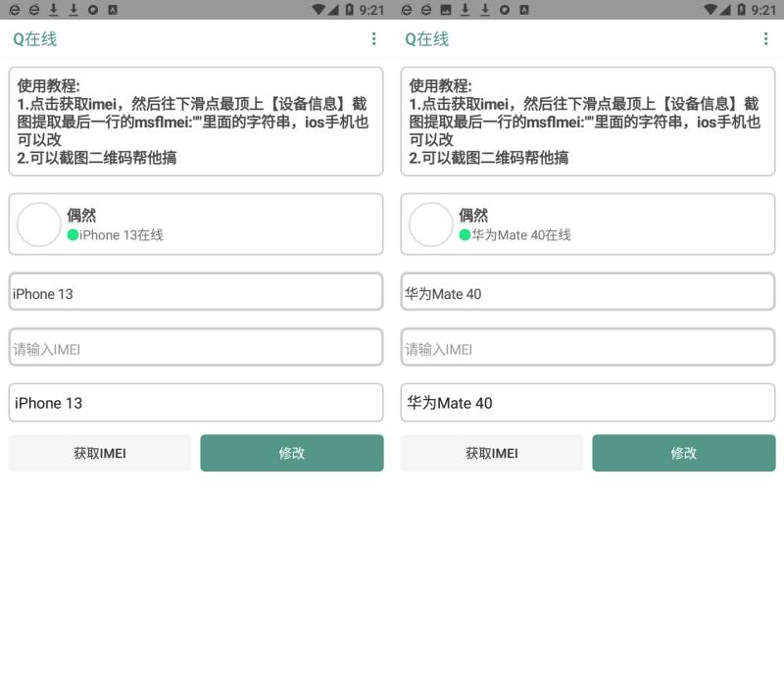This screenshot has height=697, width=784.
Task: Tap 获取IMEI button in right screen
Action: pos(492,453)
